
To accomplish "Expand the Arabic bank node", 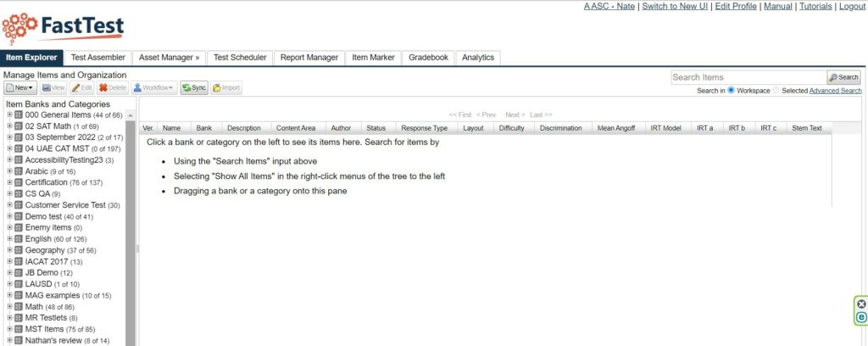I will 9,171.
